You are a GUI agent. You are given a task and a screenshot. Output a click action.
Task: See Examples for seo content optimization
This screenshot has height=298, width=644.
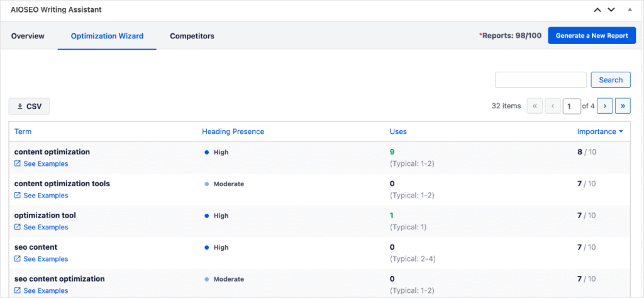click(x=41, y=290)
